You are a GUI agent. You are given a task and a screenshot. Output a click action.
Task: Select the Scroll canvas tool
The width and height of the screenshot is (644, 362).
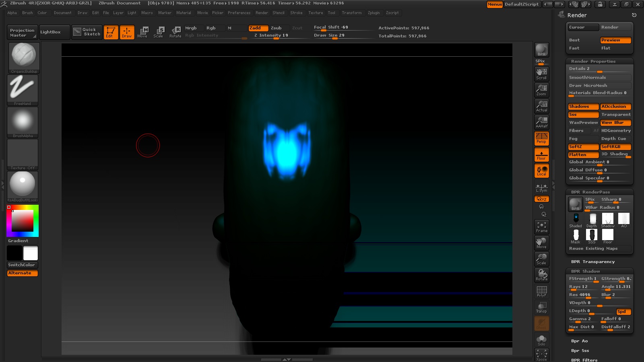(x=541, y=74)
